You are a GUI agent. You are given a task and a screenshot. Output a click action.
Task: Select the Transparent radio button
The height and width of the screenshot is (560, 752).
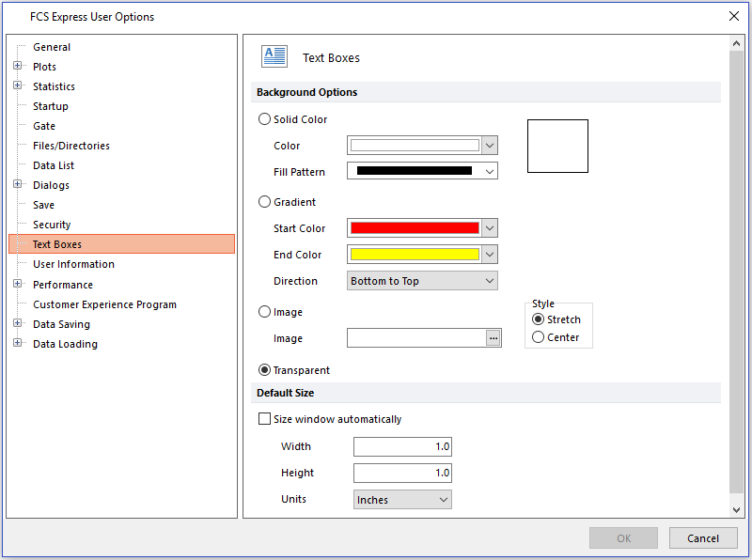264,370
